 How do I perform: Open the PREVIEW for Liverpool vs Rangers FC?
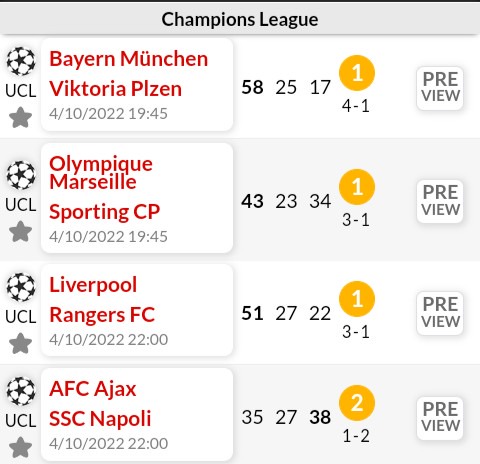tap(440, 313)
